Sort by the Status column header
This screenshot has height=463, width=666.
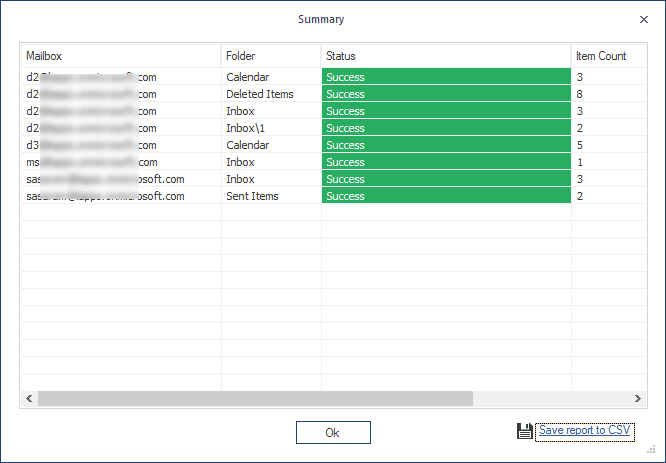(446, 56)
